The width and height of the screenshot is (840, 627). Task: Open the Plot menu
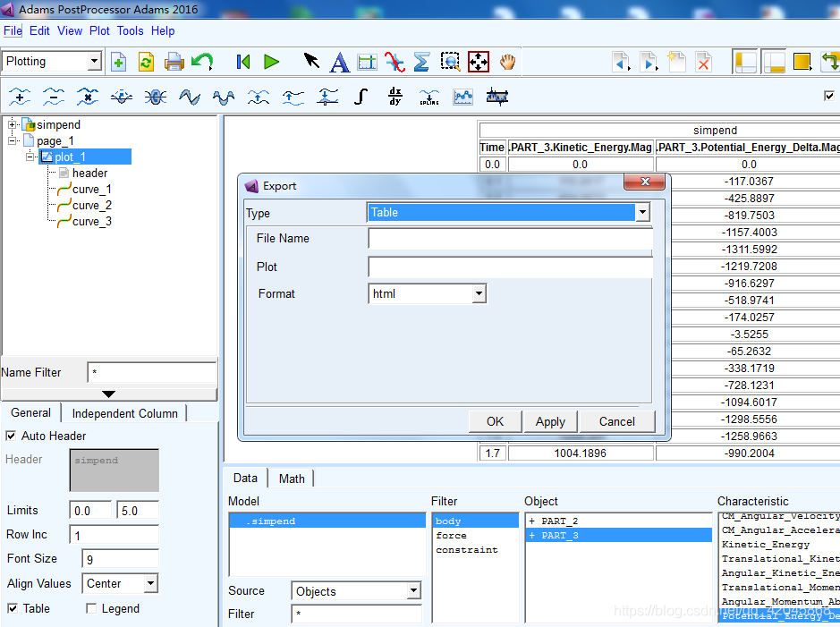(99, 30)
